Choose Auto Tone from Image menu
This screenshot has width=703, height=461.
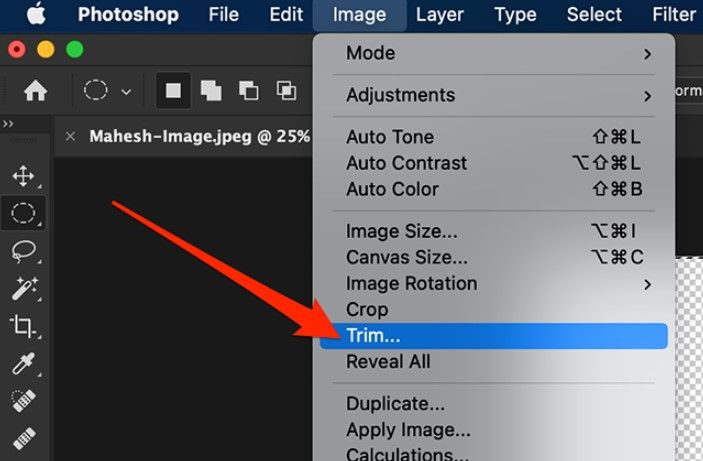coord(494,137)
